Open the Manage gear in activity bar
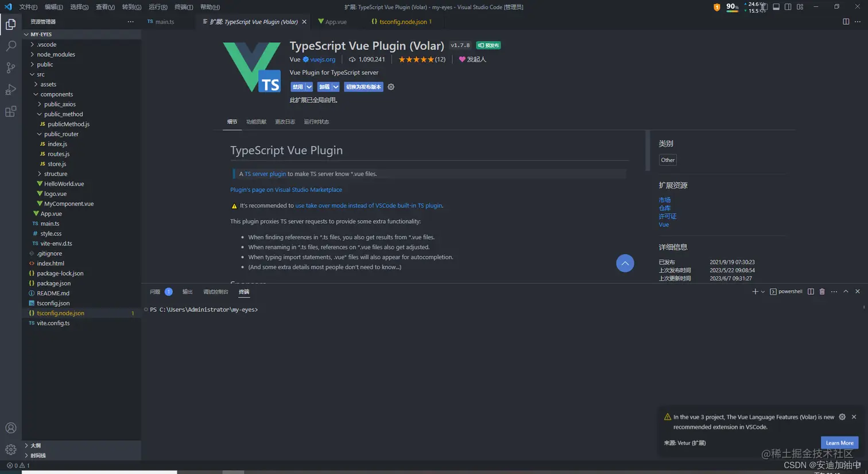The width and height of the screenshot is (868, 474). tap(10, 449)
